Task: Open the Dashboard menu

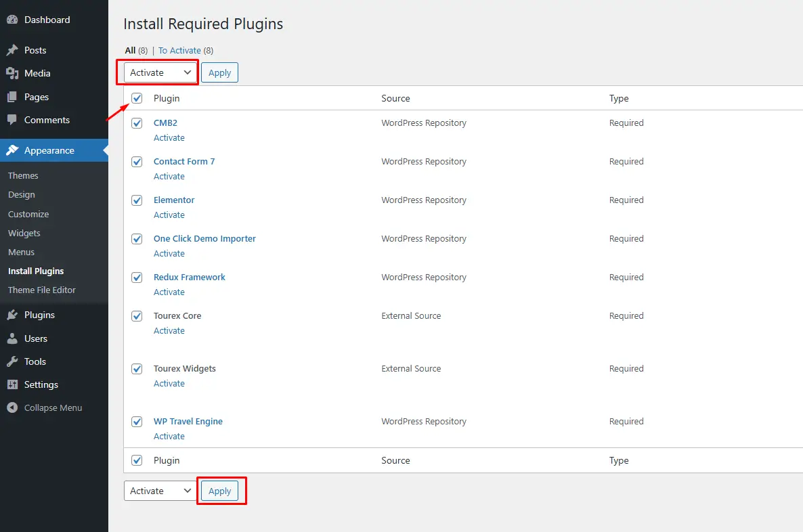Action: click(47, 20)
